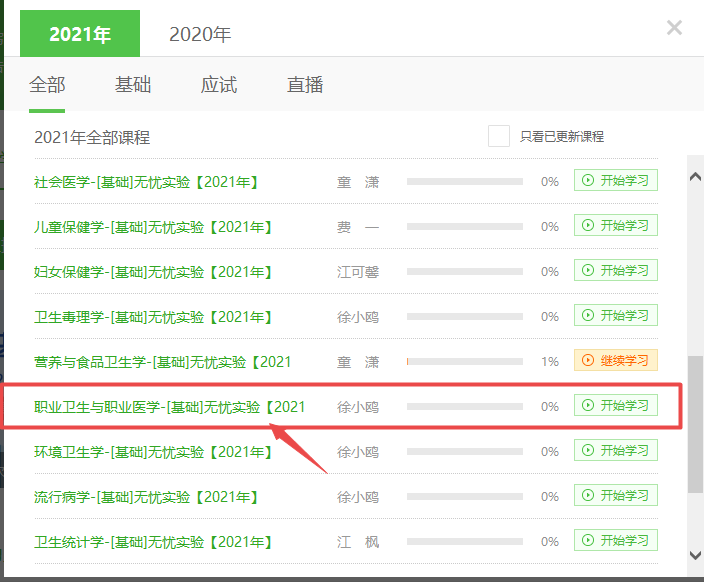Click 开始学习 button for 卫生统计学
This screenshot has height=582, width=704.
616,541
